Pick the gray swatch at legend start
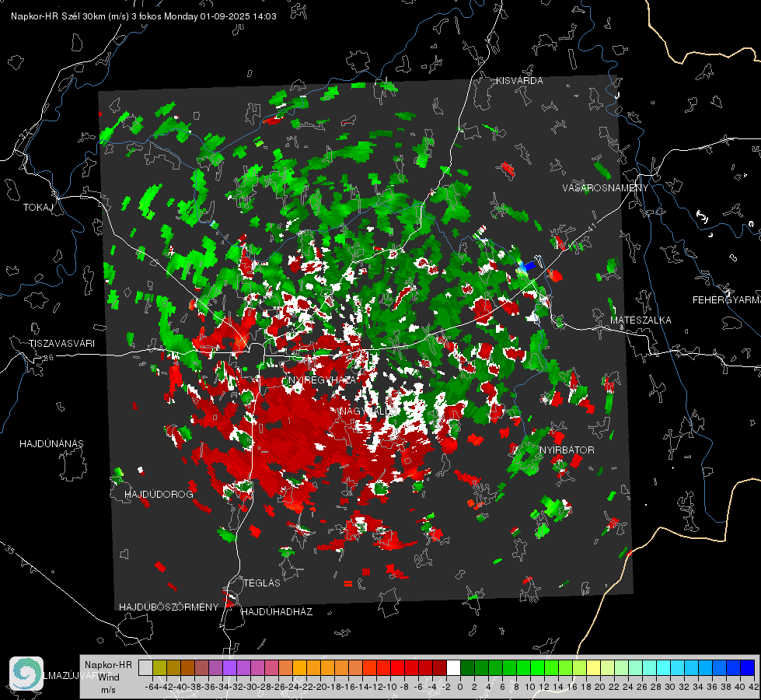 pyautogui.click(x=145, y=667)
